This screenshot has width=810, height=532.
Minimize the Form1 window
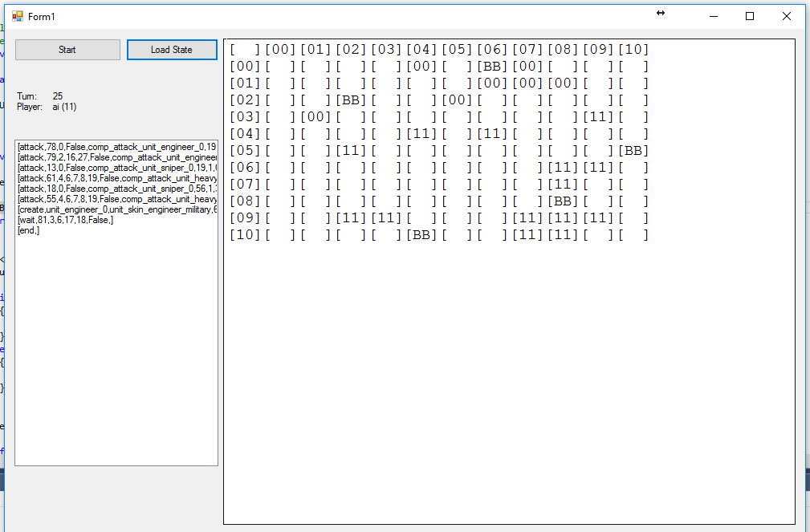(713, 16)
